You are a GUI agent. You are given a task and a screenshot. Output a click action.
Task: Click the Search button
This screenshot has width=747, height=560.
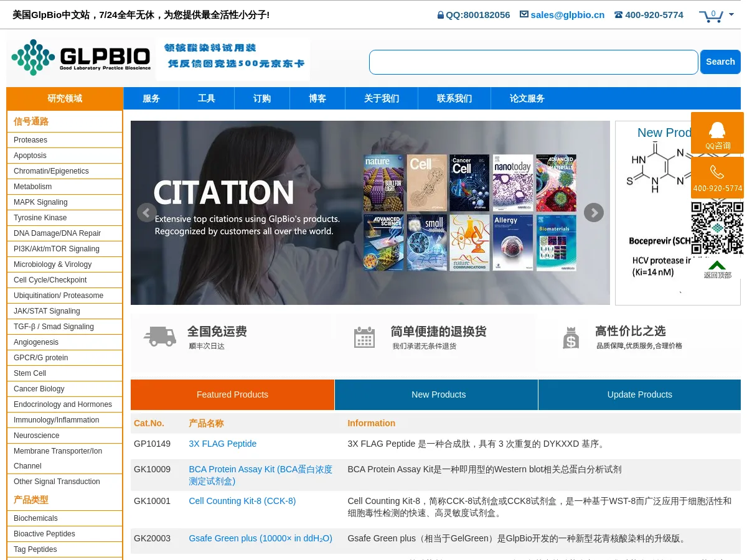point(720,62)
